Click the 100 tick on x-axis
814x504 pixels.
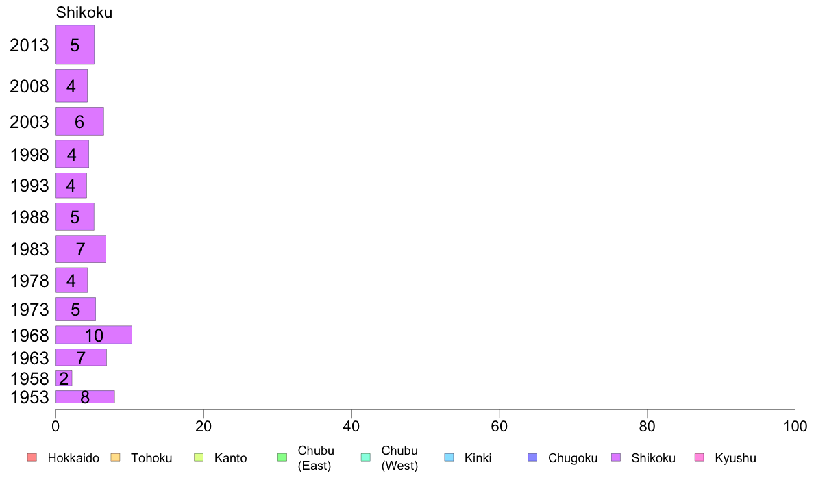point(795,426)
